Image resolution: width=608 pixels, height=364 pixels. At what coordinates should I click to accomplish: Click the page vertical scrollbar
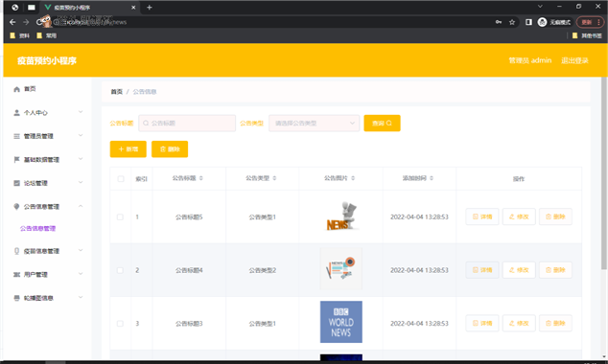click(604, 172)
